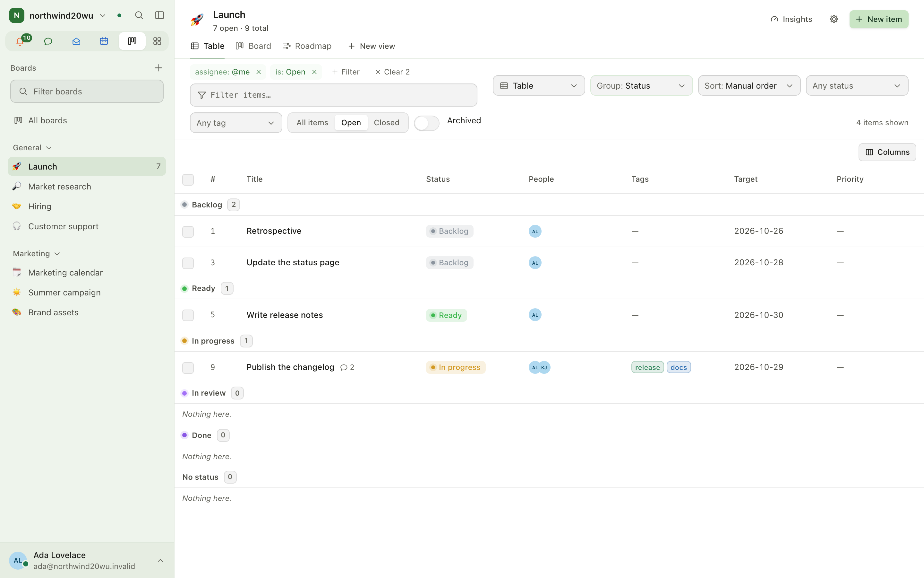
Task: Open the Table layout dropdown
Action: [x=539, y=86]
